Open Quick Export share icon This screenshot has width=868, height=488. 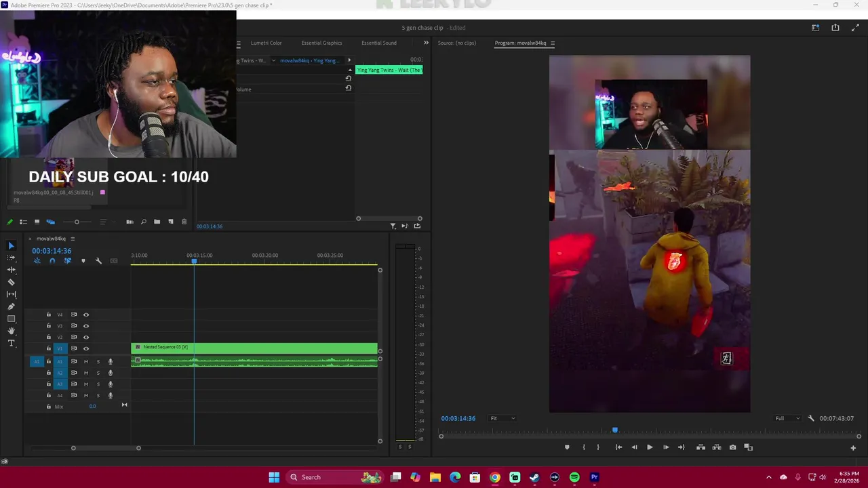click(835, 28)
